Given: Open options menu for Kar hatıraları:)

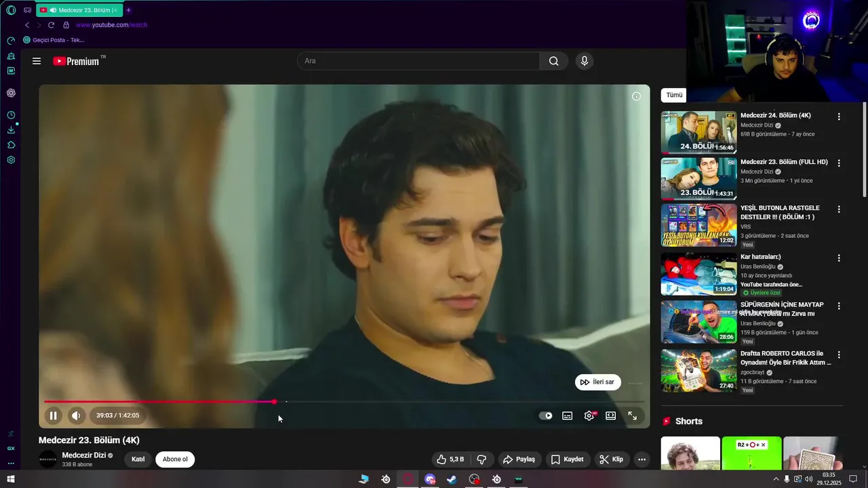Looking at the screenshot, I should tap(839, 258).
